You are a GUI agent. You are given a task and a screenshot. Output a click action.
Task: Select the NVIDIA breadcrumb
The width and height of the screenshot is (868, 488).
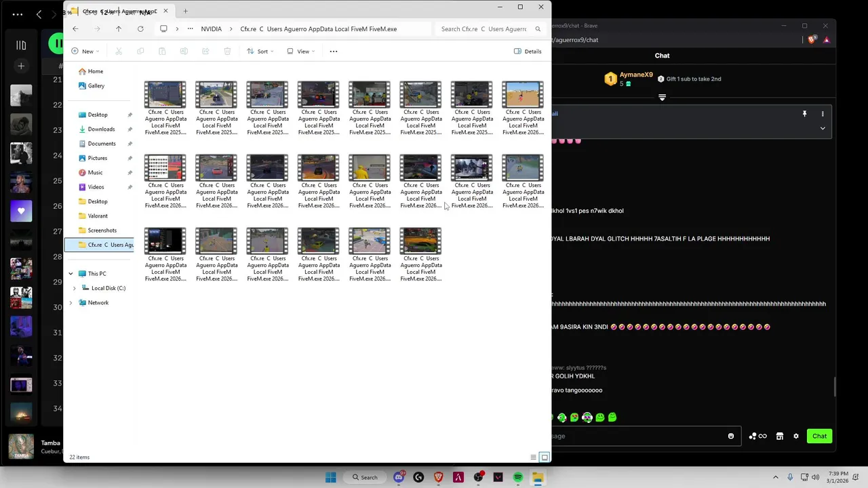point(212,29)
